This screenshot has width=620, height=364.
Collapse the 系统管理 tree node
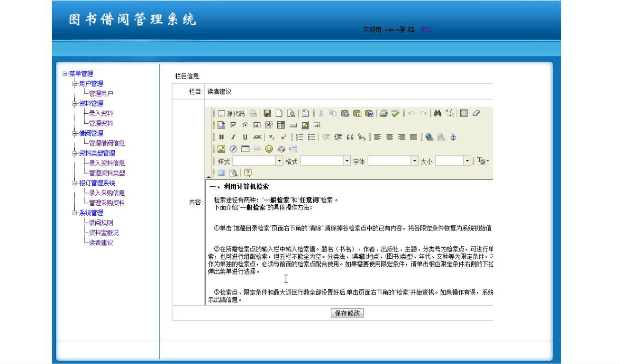[74, 213]
